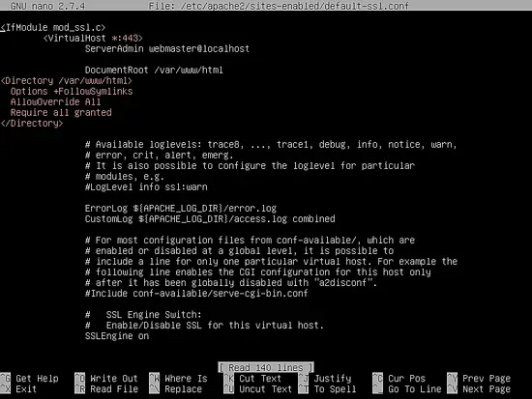Place cursor on the DocumentRoot line
The width and height of the screenshot is (532, 399).
pyautogui.click(x=154, y=71)
